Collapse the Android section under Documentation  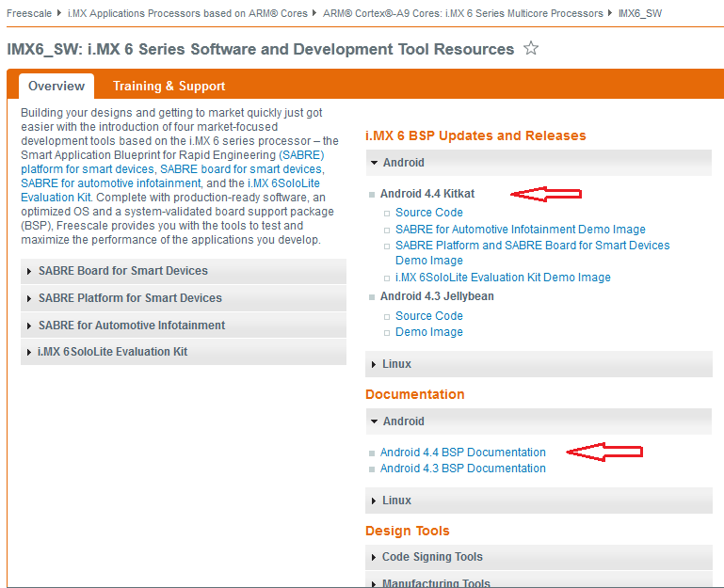[x=539, y=421]
